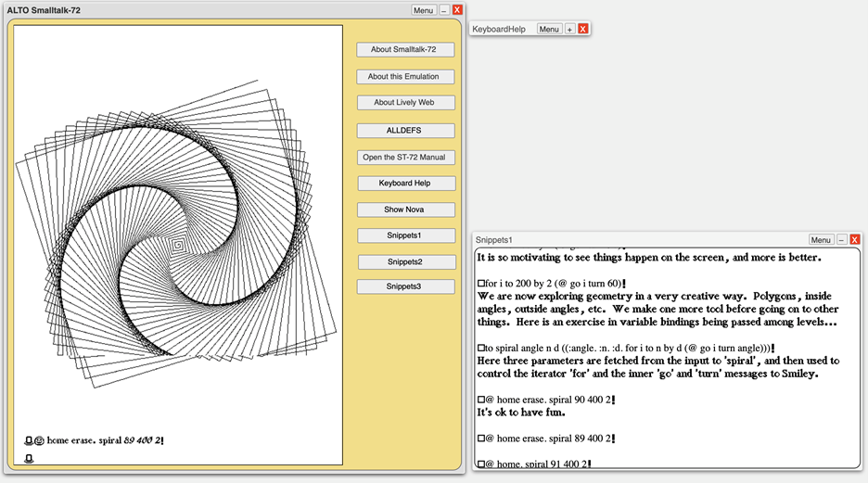Close the KeyboardHelp window
This screenshot has height=483, width=868.
[582, 30]
